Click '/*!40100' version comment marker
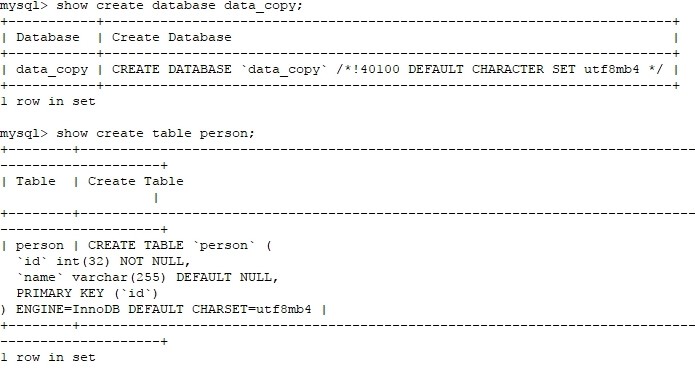695x370 pixels. point(367,70)
